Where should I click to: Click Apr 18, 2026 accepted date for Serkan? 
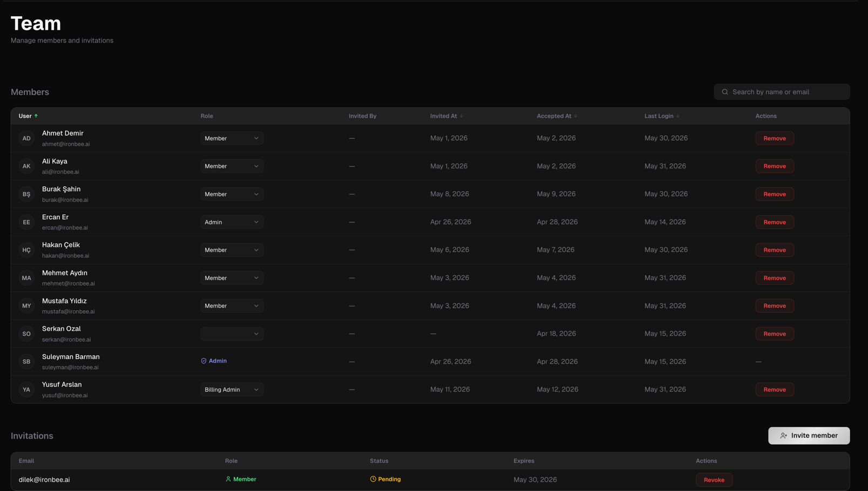556,334
